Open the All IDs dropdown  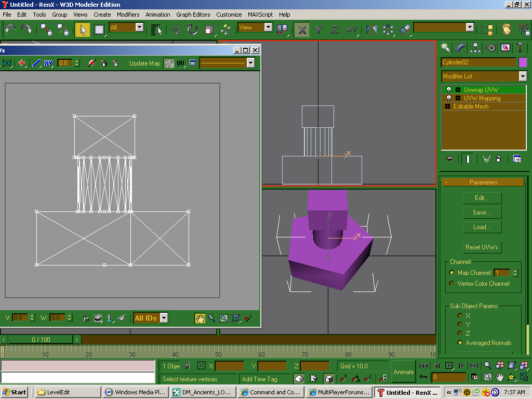pyautogui.click(x=164, y=318)
